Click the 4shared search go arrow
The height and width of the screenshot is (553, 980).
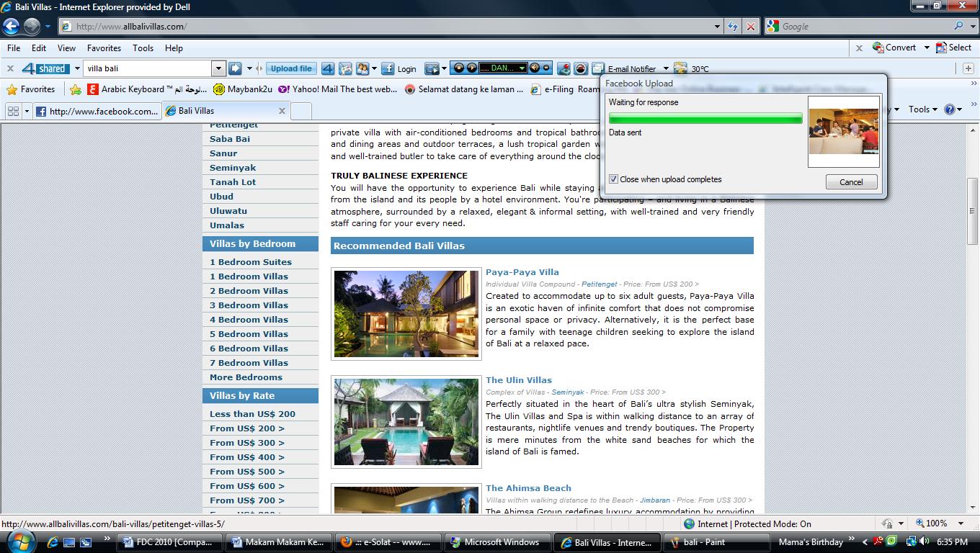235,68
